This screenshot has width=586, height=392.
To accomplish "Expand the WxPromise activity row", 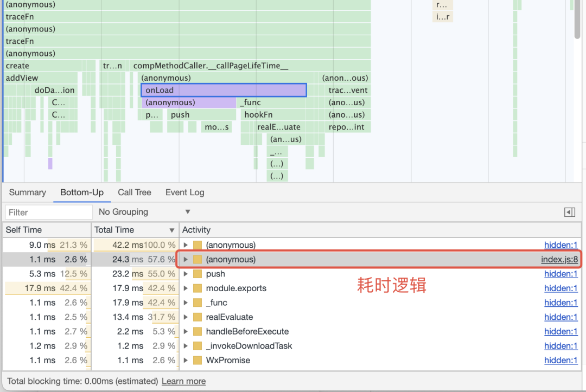I will [186, 360].
